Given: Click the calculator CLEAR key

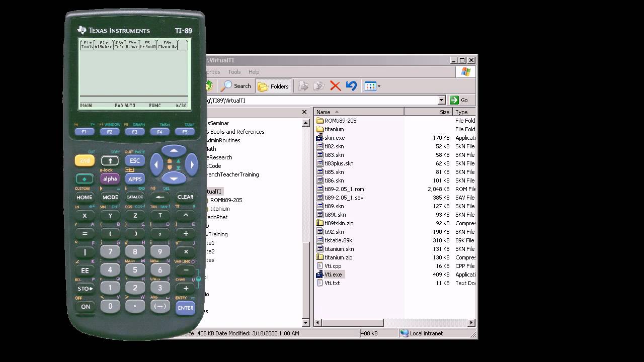Looking at the screenshot, I should point(186,198).
